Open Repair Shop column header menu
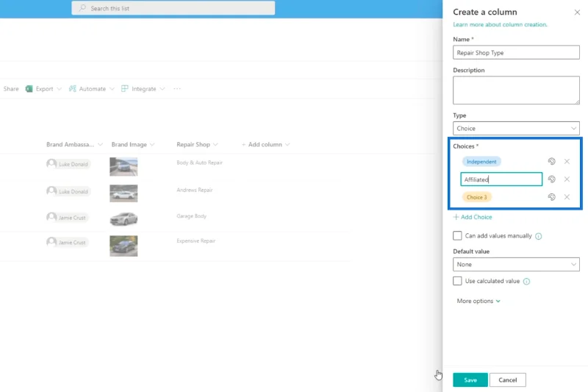 215,144
